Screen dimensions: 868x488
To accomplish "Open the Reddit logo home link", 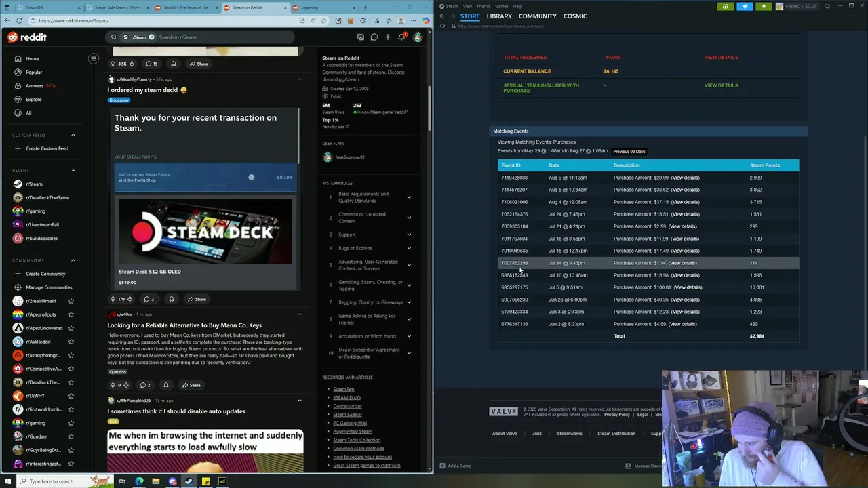I will pos(27,37).
